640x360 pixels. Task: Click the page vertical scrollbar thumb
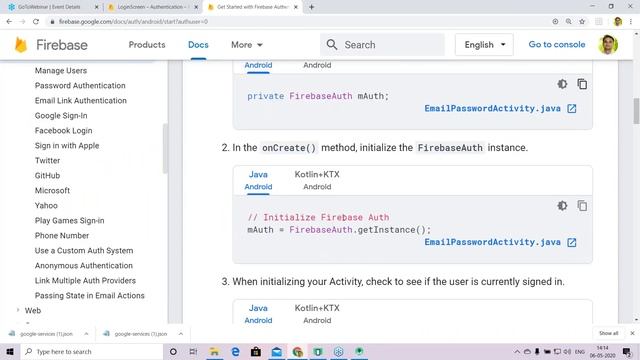coord(636,110)
